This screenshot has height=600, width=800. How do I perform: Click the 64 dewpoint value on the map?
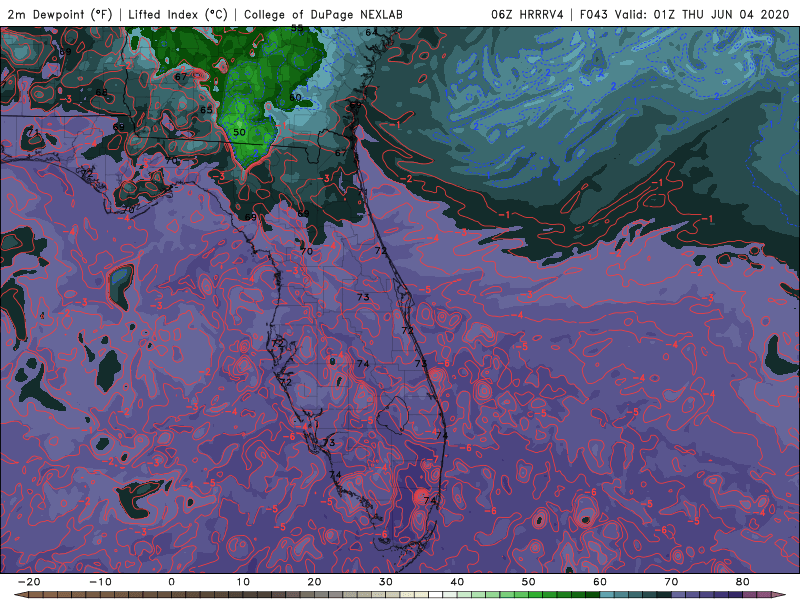click(x=371, y=32)
